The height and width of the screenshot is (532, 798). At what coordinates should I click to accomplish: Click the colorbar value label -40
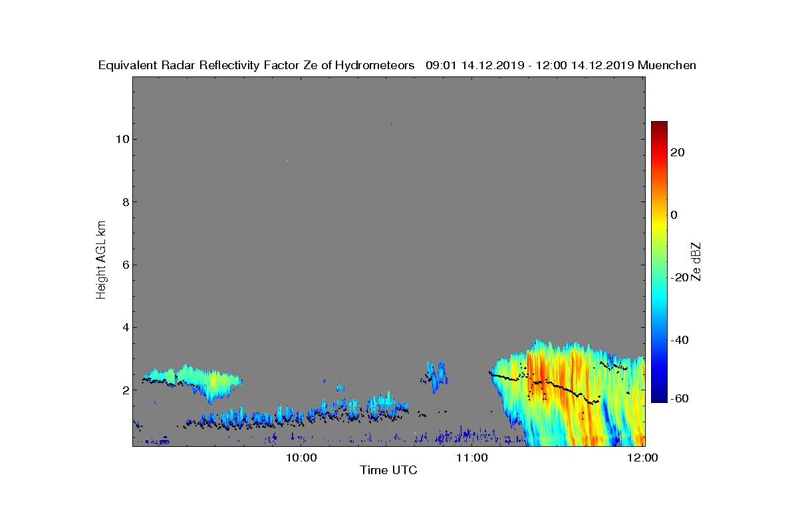(x=678, y=340)
